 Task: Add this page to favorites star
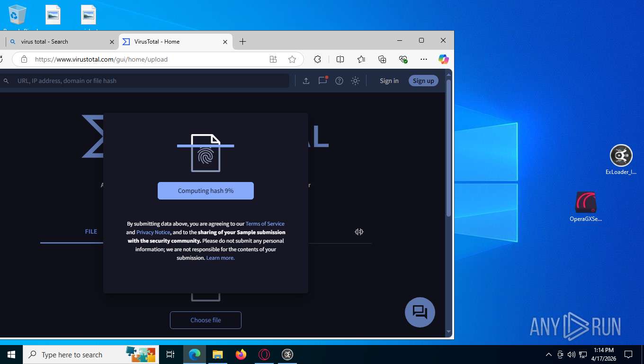(292, 59)
